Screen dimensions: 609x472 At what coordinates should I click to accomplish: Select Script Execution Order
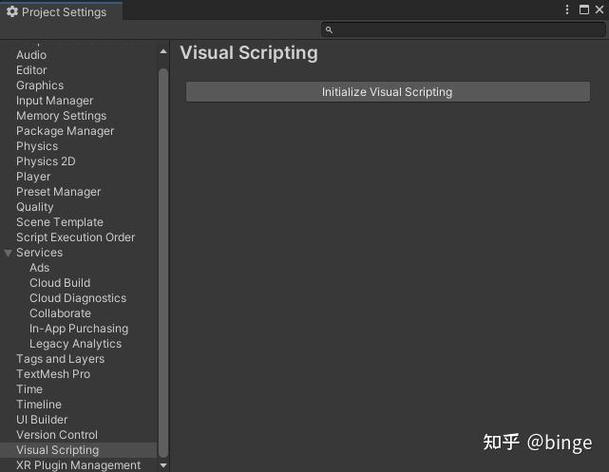(x=76, y=237)
